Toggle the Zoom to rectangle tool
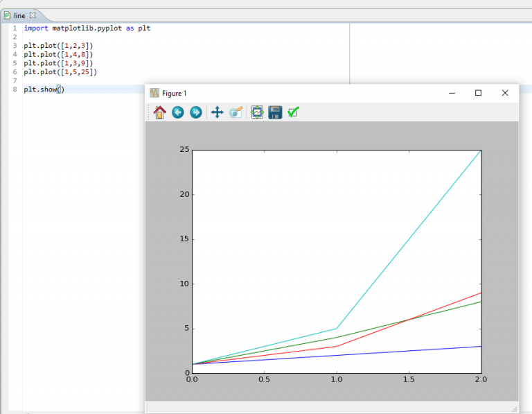 coord(236,112)
